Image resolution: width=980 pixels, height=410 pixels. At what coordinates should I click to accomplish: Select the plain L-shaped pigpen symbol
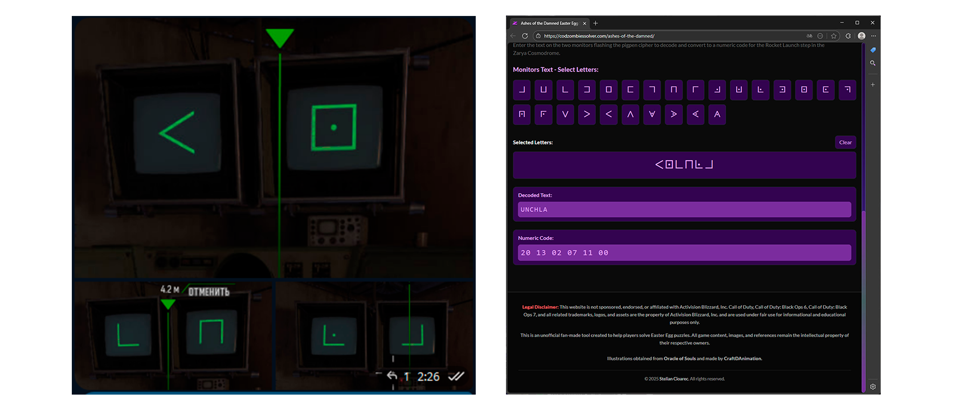point(565,89)
